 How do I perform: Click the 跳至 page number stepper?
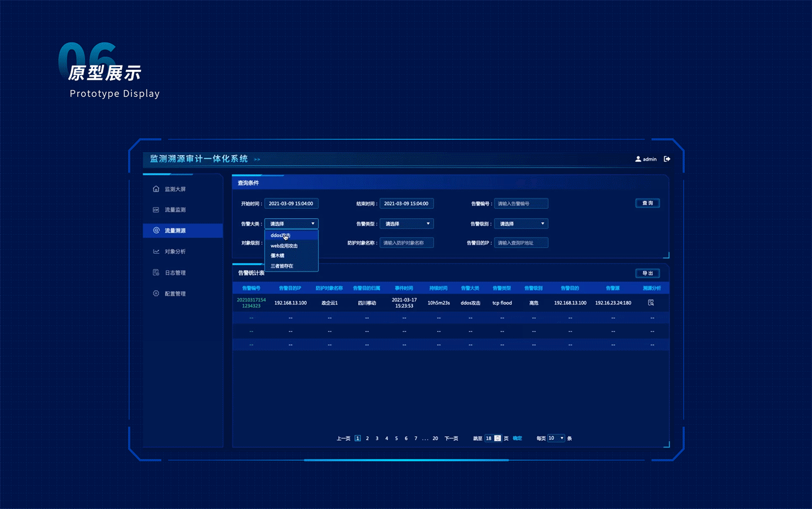pos(497,438)
